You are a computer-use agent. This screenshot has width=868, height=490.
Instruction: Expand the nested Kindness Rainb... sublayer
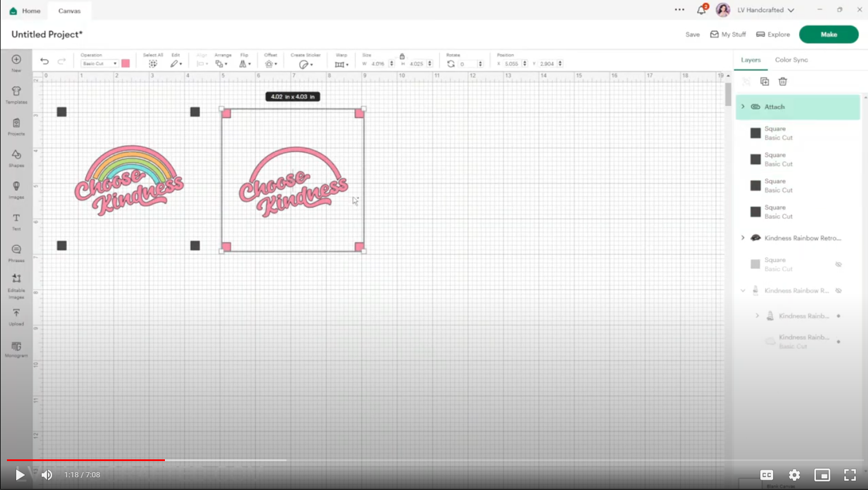pos(757,315)
